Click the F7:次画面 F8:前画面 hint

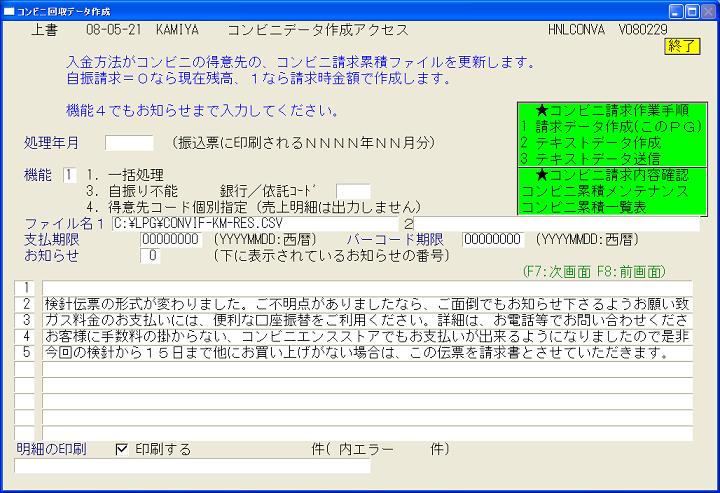594,272
